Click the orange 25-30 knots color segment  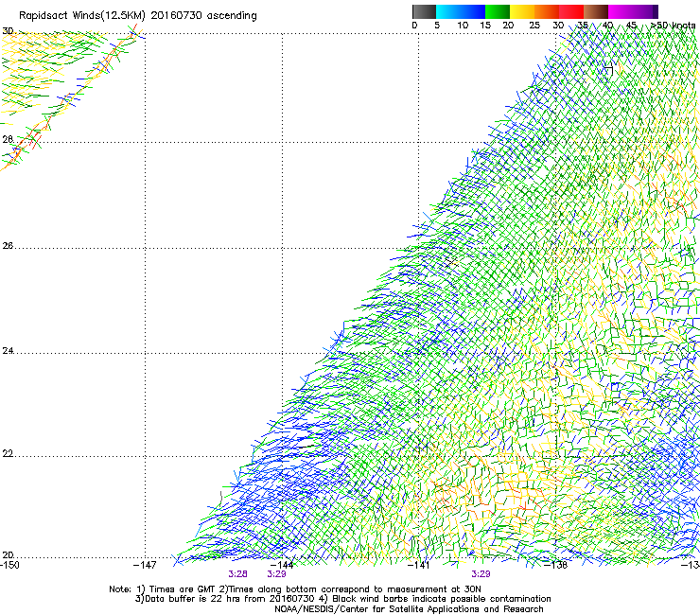tap(547, 11)
